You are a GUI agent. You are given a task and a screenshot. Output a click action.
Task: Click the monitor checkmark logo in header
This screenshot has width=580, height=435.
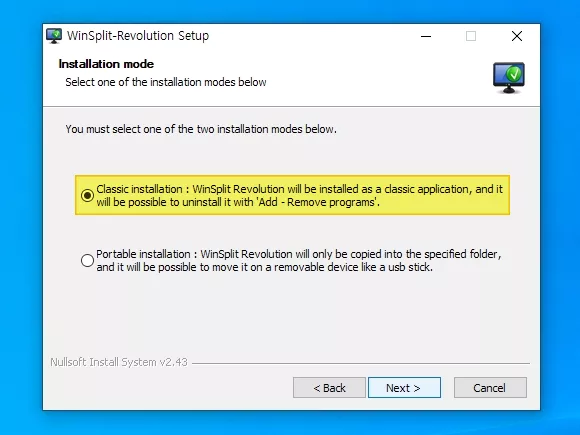coord(509,78)
